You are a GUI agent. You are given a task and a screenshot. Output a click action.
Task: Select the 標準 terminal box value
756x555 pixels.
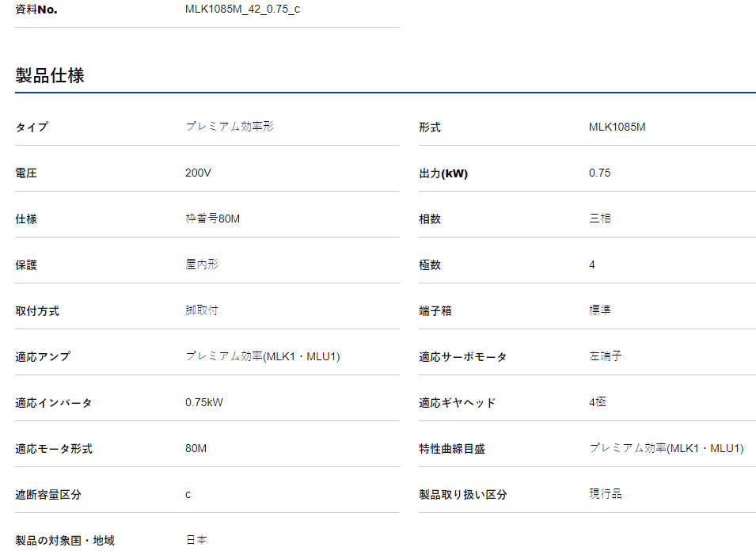(599, 310)
